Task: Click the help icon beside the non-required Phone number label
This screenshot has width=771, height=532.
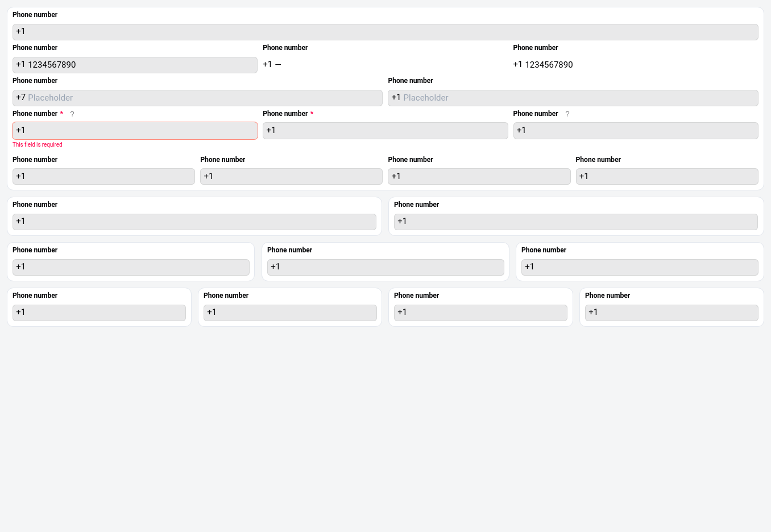Action: coord(567,114)
